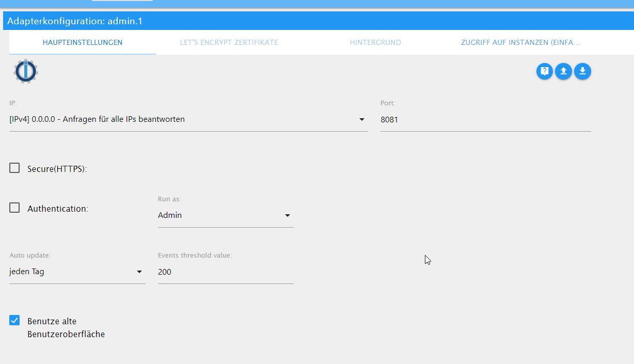Open the Run as dropdown set to Admin

click(x=226, y=215)
